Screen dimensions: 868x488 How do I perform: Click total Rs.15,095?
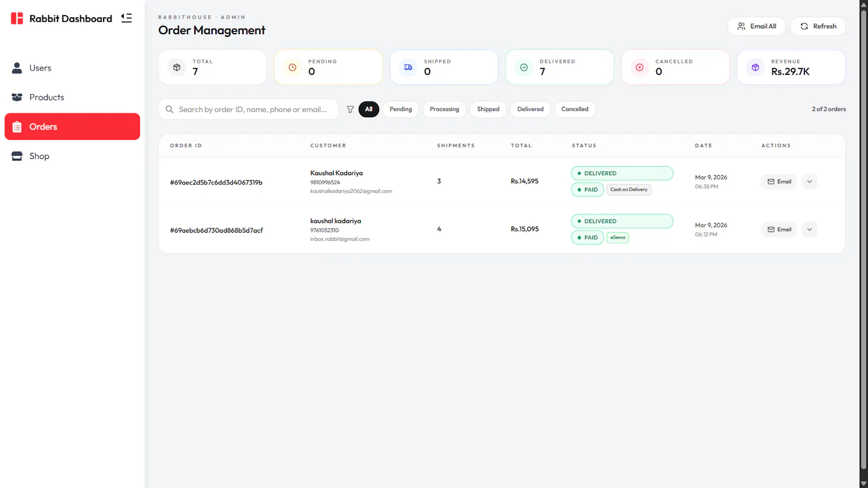coord(525,229)
